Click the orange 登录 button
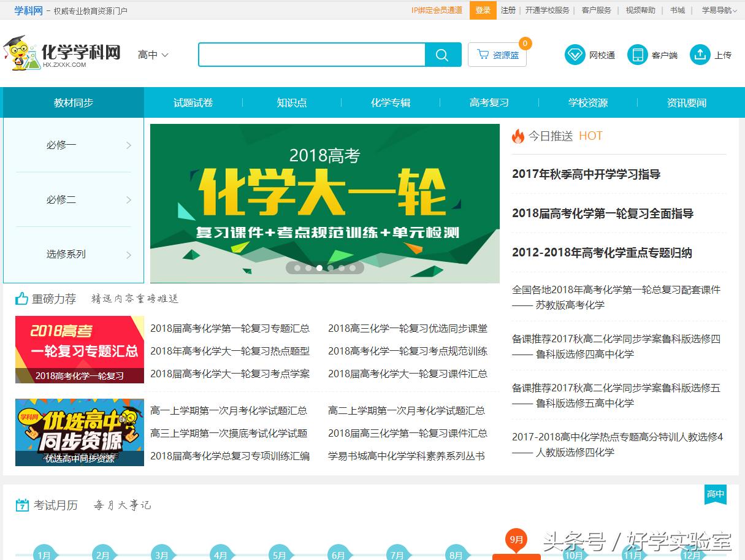This screenshot has height=560, width=745. click(x=482, y=10)
